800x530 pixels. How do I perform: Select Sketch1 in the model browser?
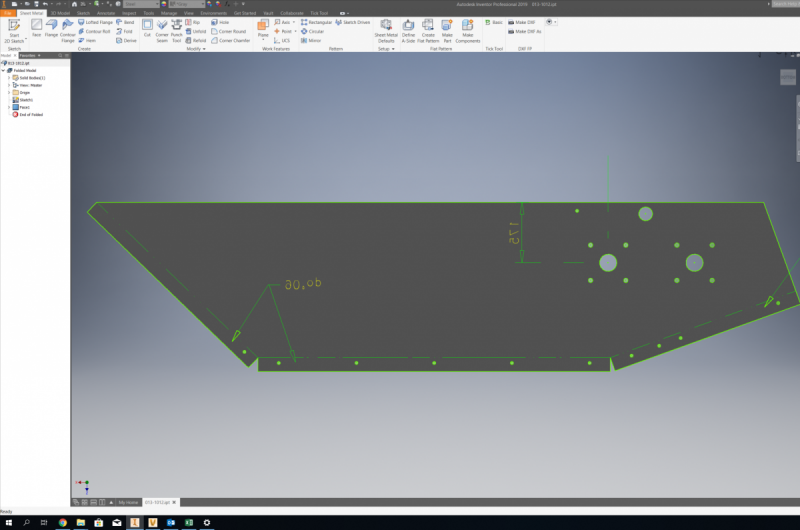(22, 100)
